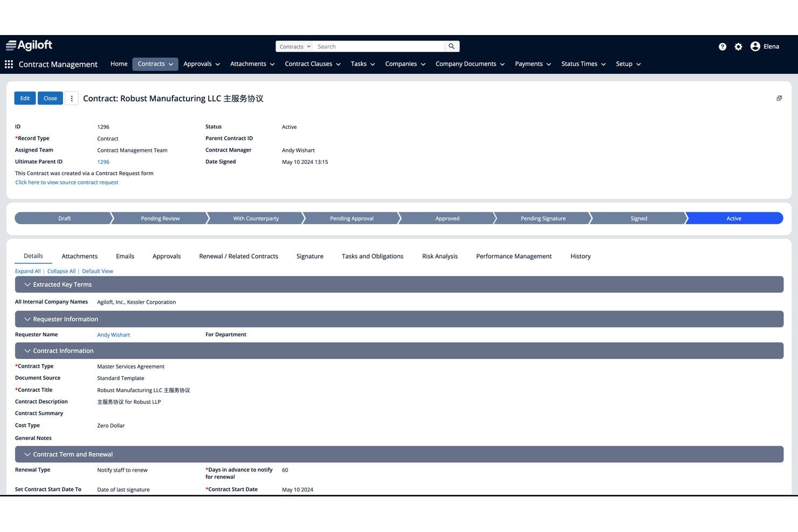This screenshot has height=532, width=798.
Task: Open the Setup navigation menu
Action: coord(628,64)
